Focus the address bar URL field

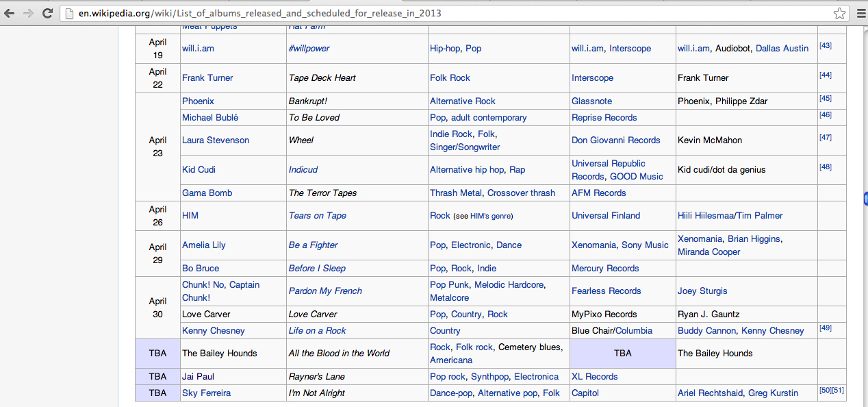point(454,13)
